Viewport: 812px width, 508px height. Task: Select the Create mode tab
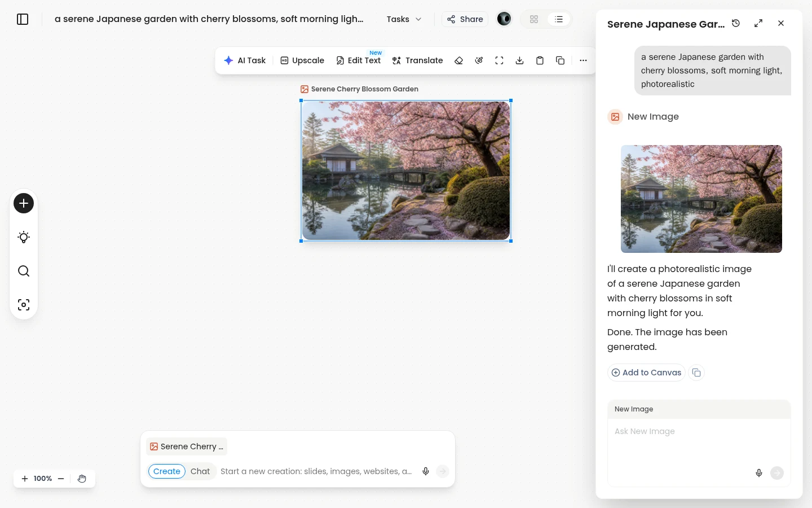(167, 471)
